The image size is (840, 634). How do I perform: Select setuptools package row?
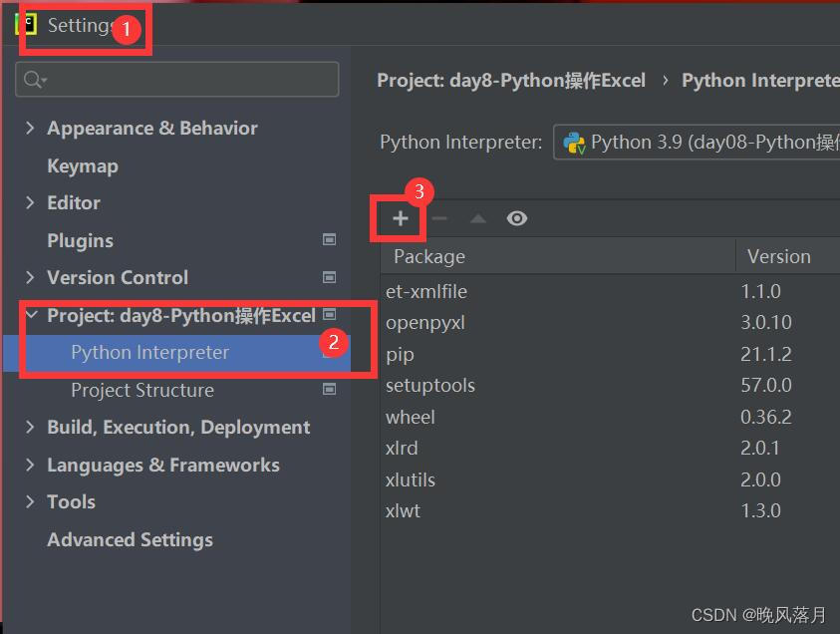pos(610,386)
